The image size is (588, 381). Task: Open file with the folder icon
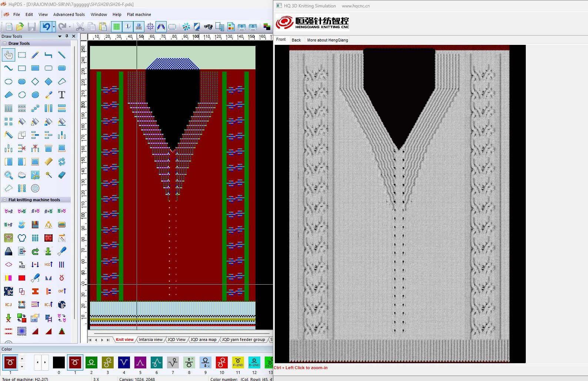[x=20, y=27]
